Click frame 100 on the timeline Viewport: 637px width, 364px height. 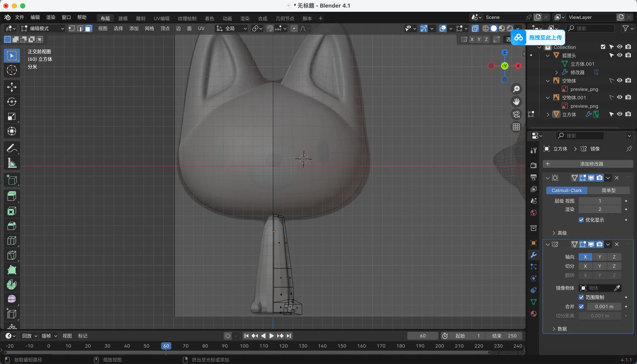click(244, 346)
